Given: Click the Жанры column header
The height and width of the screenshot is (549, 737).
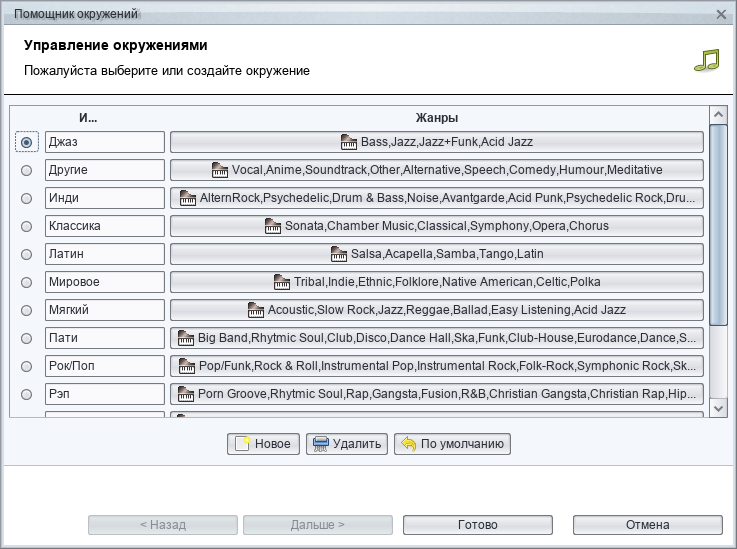Looking at the screenshot, I should 437,118.
